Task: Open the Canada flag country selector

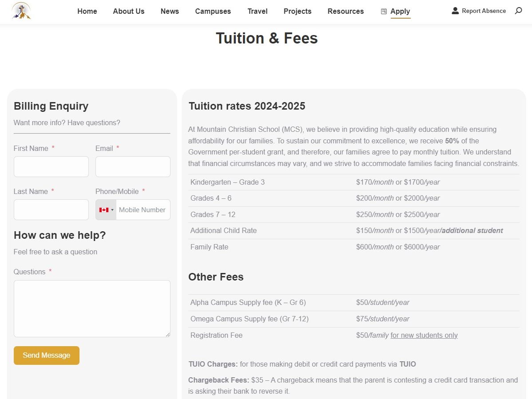Action: [106, 210]
